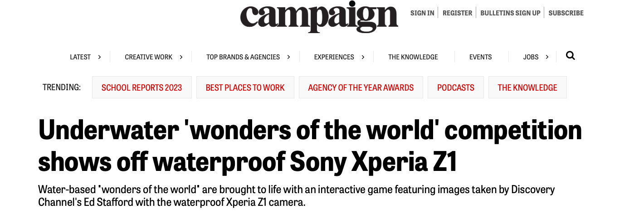The image size is (644, 214).
Task: Expand Creative Work submenu arrow
Action: (181, 57)
